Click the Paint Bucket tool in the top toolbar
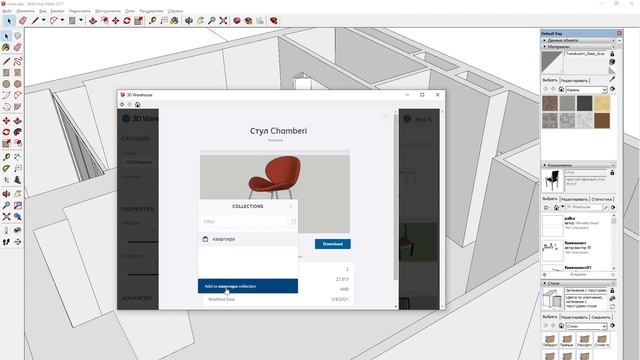Image resolution: width=640 pixels, height=360 pixels. pos(174,20)
